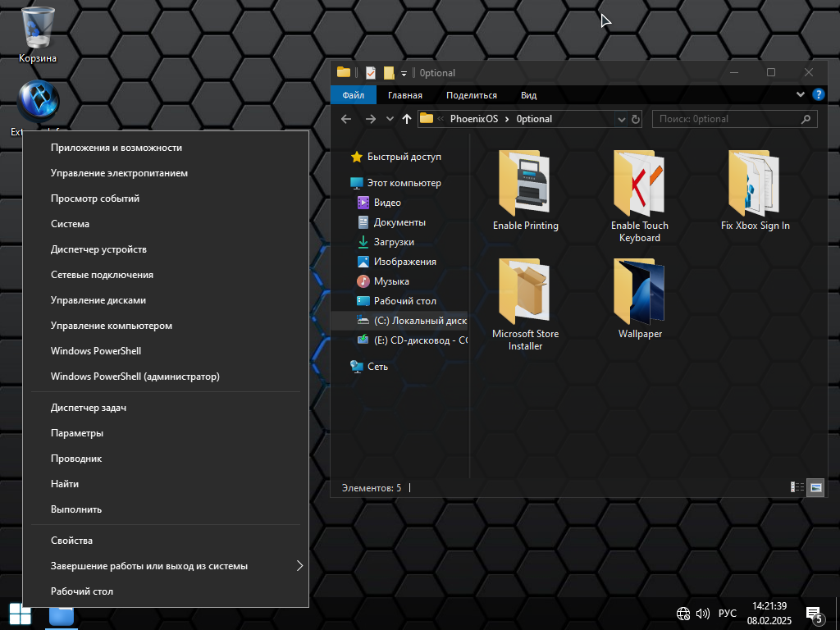Open the Файл ribbon tab
The width and height of the screenshot is (840, 630).
click(x=353, y=95)
